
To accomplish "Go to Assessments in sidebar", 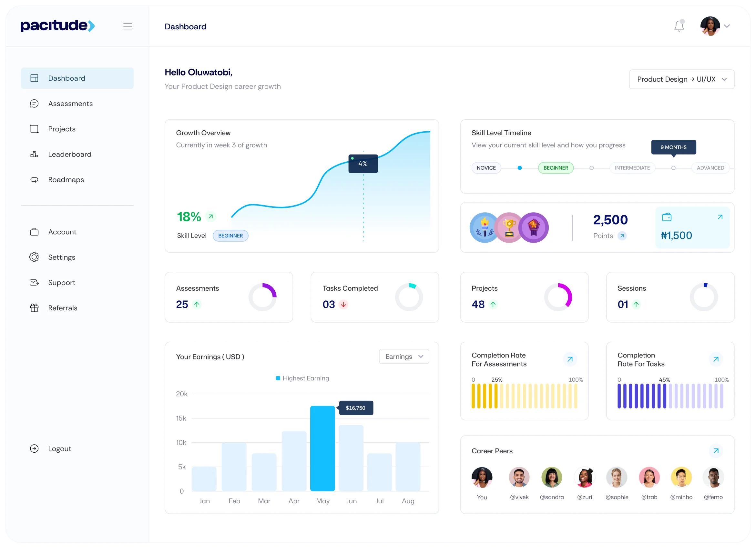I will tap(70, 104).
